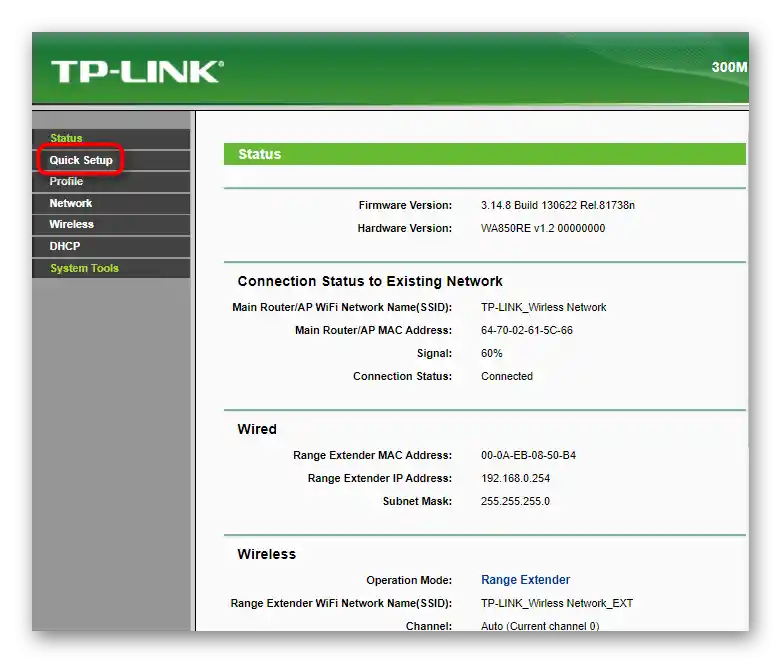This screenshot has height=663, width=781.
Task: Select subnet mask 255.255.255.0
Action: (x=516, y=501)
